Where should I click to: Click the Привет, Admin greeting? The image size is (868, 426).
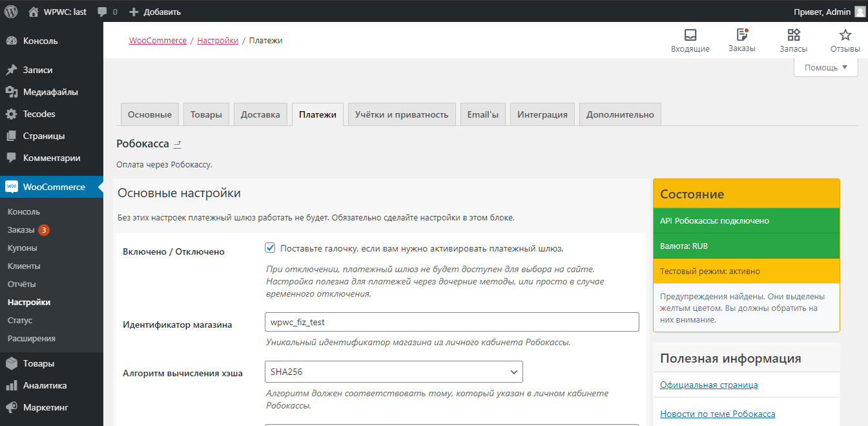(x=821, y=12)
